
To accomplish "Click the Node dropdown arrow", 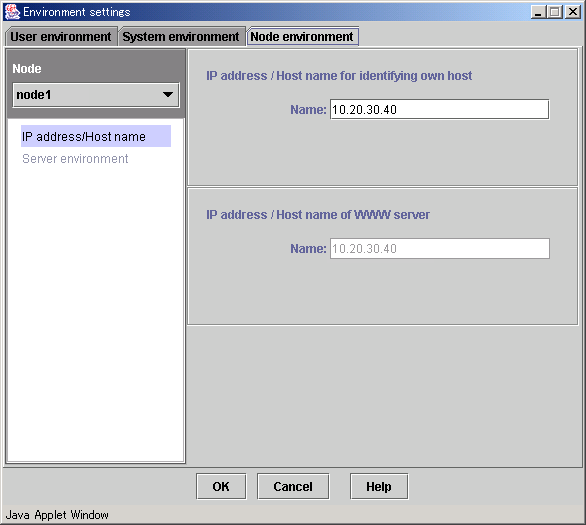I will tap(168, 95).
